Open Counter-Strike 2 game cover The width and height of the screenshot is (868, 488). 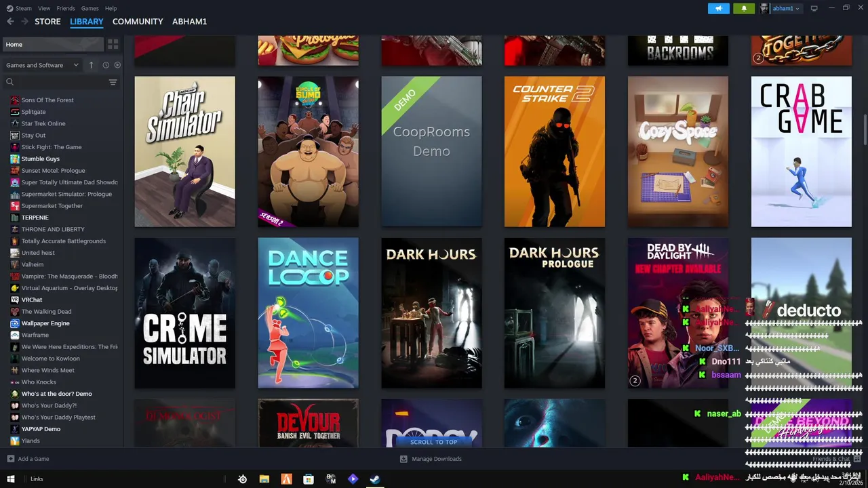[x=555, y=151]
